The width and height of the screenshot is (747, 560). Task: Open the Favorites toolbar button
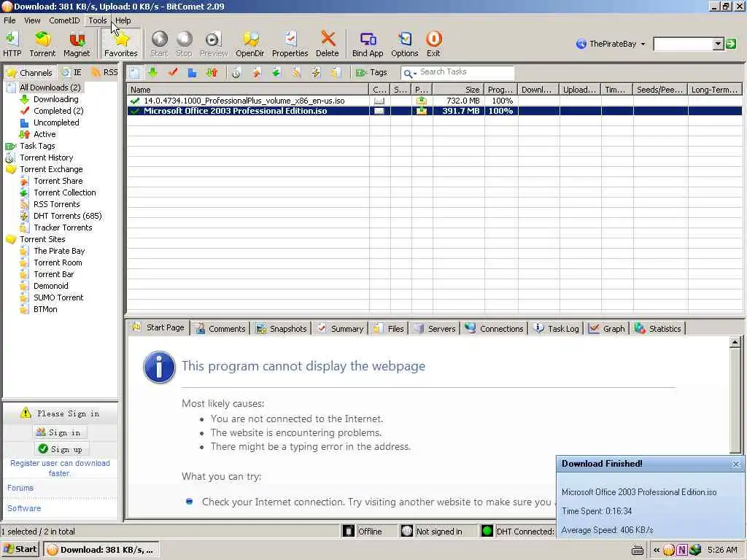[x=121, y=44]
